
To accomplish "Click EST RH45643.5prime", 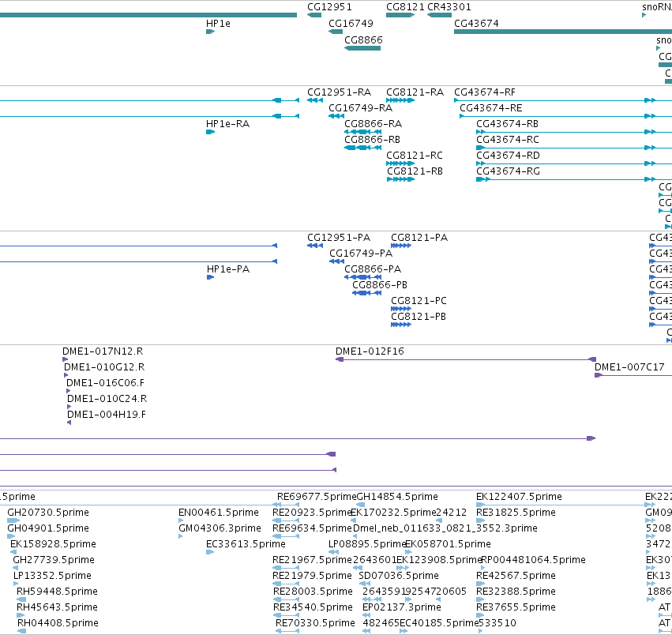I will point(57,607).
